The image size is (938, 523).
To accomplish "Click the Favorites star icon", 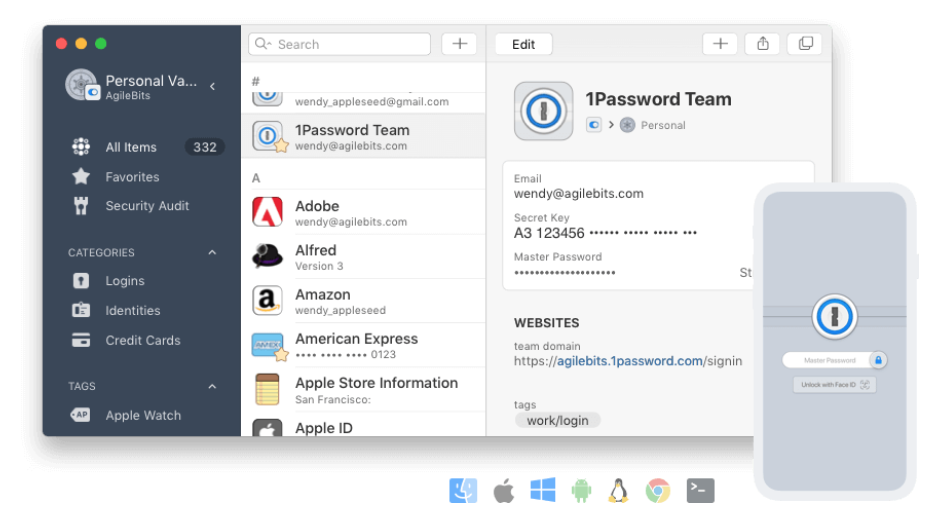I will click(81, 177).
